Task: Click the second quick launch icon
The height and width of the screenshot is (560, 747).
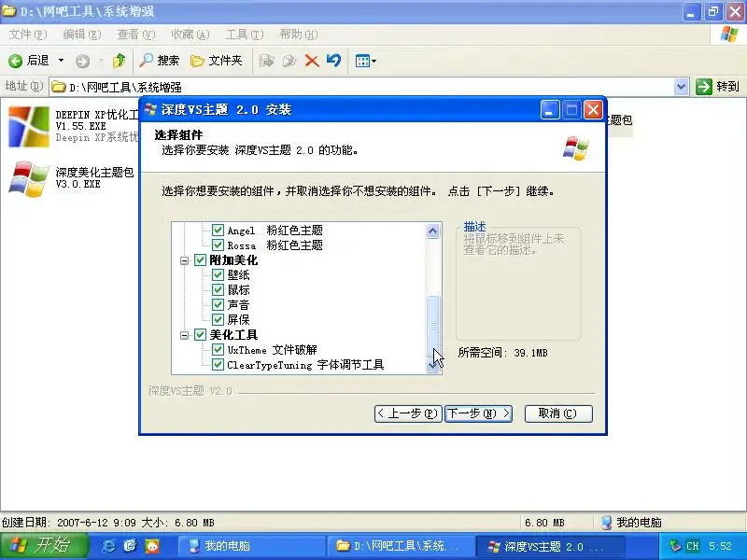Action: click(x=131, y=546)
